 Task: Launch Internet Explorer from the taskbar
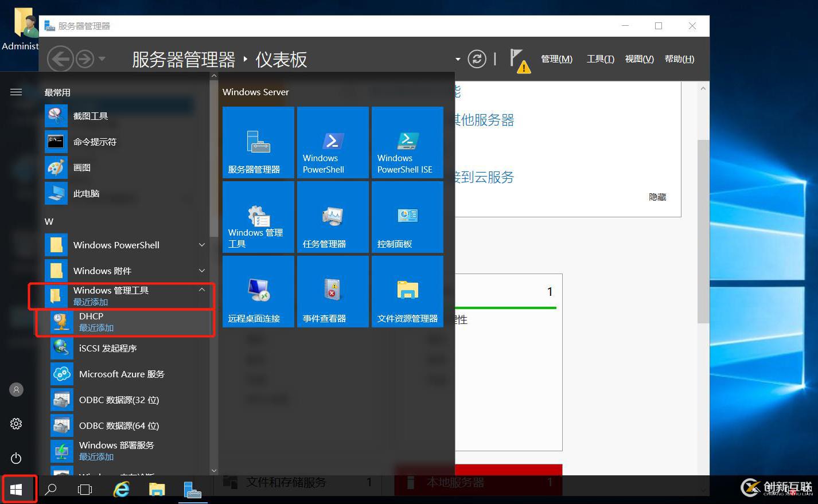[x=121, y=489]
